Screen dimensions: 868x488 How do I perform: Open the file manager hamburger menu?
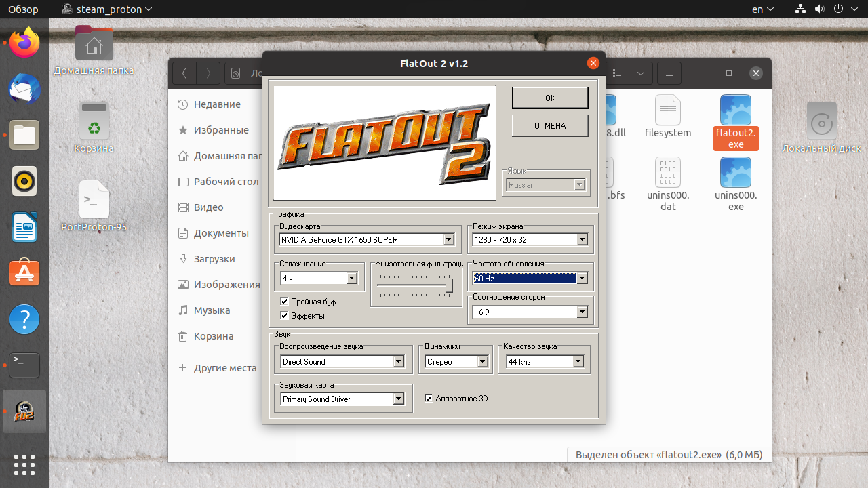(669, 73)
